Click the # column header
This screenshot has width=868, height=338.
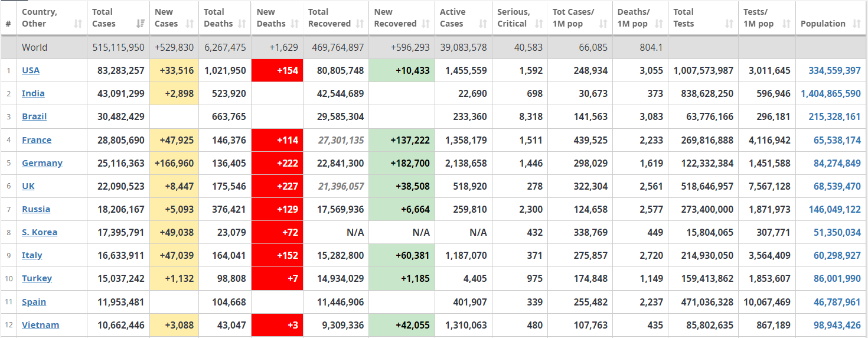tap(8, 18)
